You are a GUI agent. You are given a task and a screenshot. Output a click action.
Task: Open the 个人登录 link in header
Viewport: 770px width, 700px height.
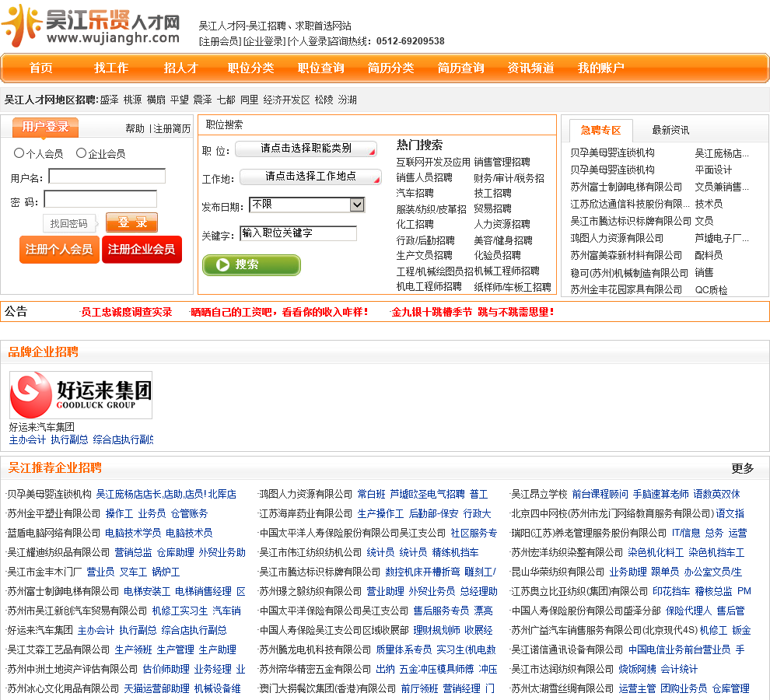pyautogui.click(x=308, y=41)
